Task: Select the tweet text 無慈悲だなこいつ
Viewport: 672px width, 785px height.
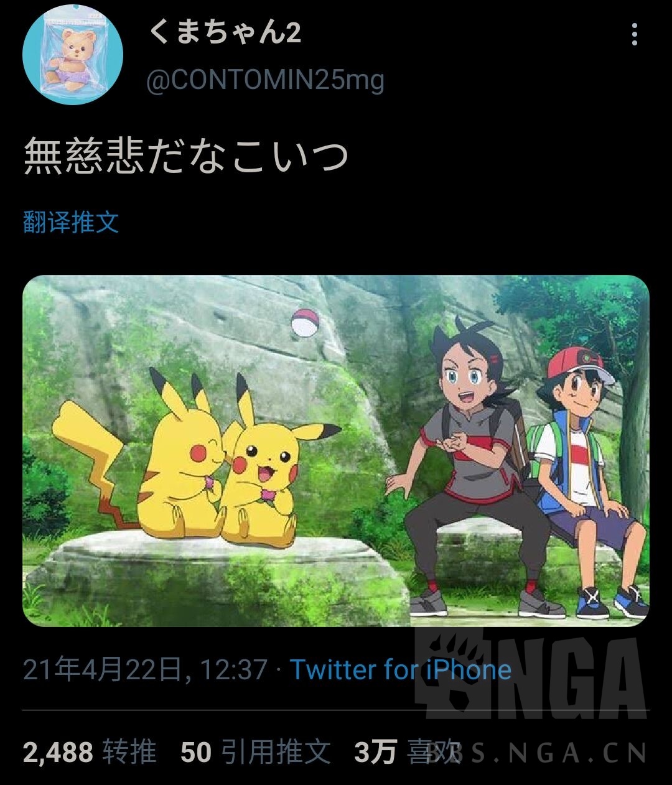Action: (x=185, y=155)
